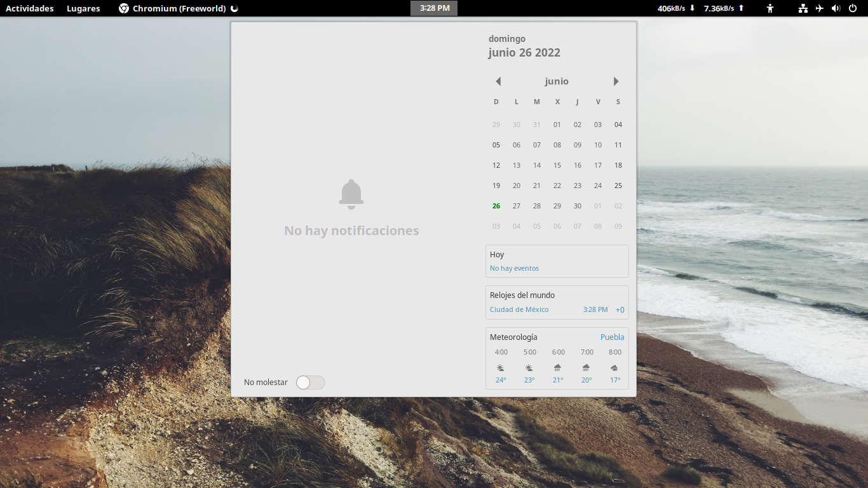This screenshot has height=488, width=868.
Task: Click the 17° temperature value
Action: 615,380
